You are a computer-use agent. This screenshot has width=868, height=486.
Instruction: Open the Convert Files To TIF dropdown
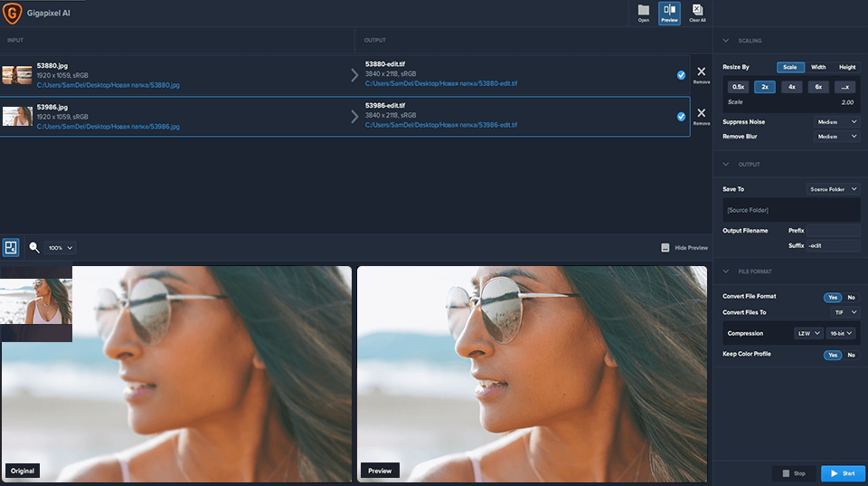point(845,312)
